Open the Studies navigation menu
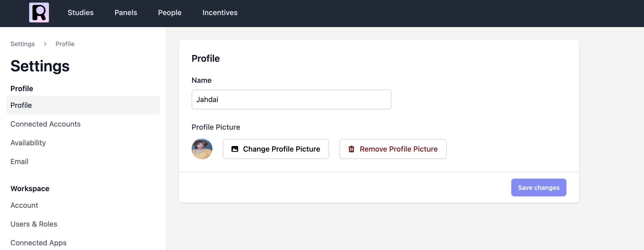This screenshot has height=250, width=644. tap(80, 12)
